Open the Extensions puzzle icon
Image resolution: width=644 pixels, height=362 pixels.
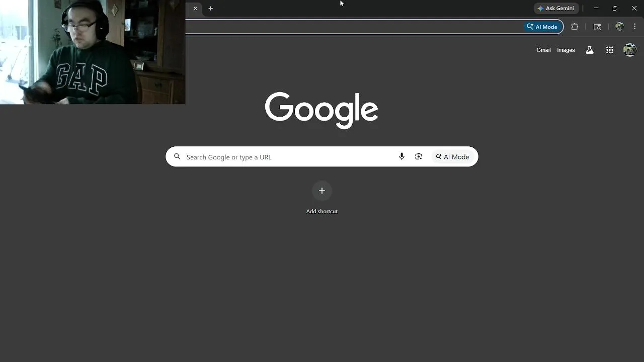click(x=575, y=27)
